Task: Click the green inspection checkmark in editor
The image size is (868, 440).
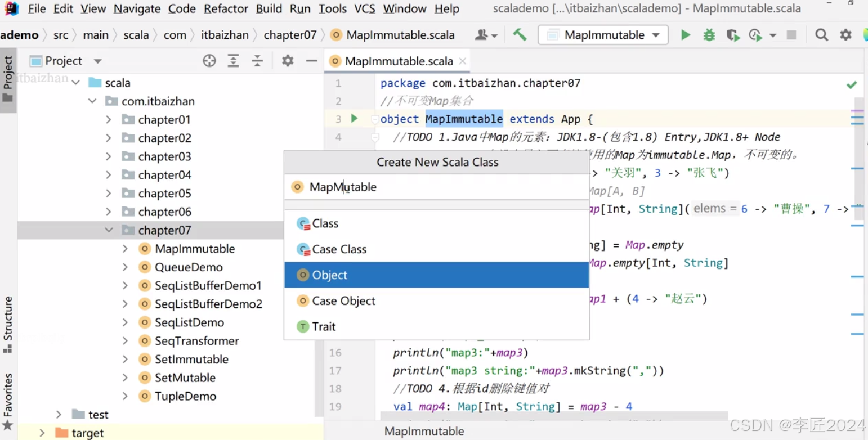Action: pos(852,85)
